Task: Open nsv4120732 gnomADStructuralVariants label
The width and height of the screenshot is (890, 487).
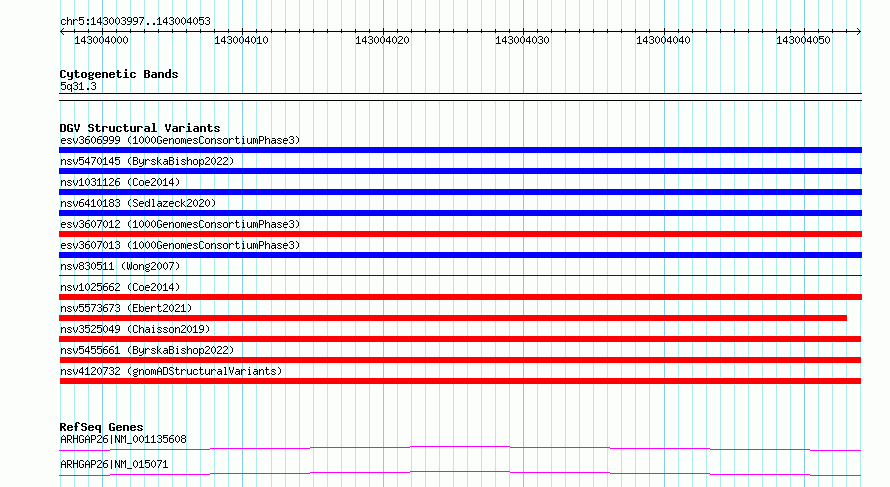Action: pos(171,371)
